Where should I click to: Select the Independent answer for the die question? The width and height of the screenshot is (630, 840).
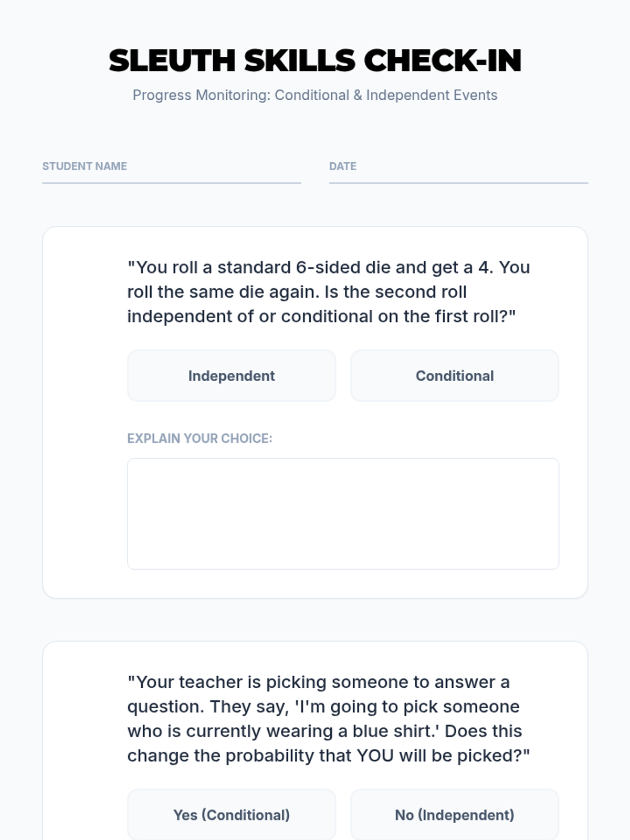coord(231,376)
